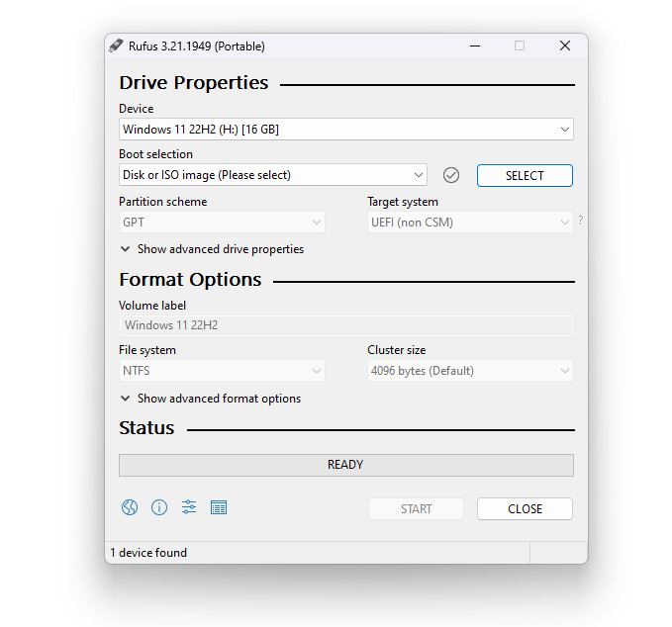672x627 pixels.
Task: Open the log viewer icon
Action: point(219,507)
